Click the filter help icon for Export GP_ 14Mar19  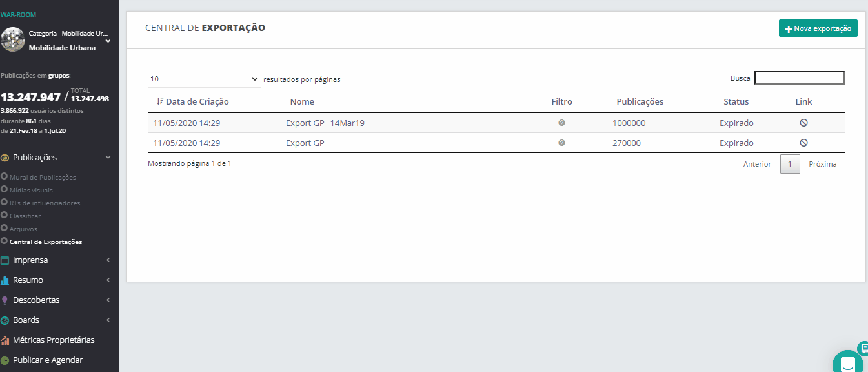561,123
